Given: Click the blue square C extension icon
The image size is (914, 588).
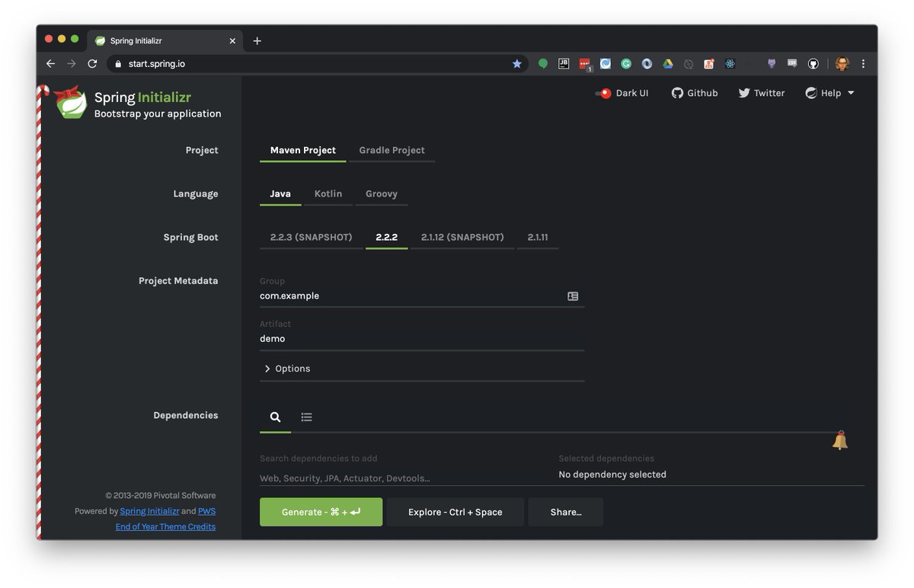Looking at the screenshot, I should [x=606, y=64].
